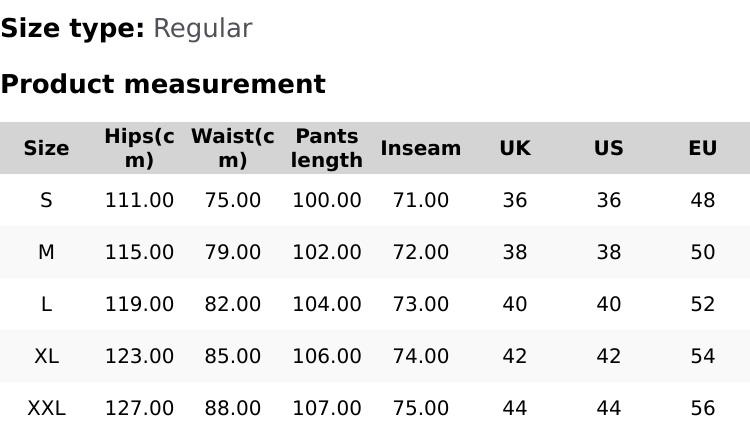Click the Pants length column header

(x=326, y=148)
